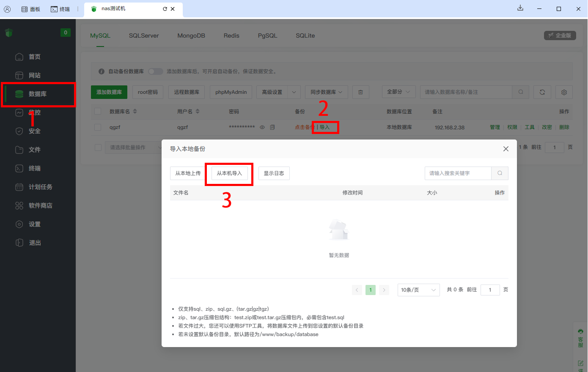Click the download icon in the title bar
Screen dimensions: 588x372
click(x=520, y=8)
